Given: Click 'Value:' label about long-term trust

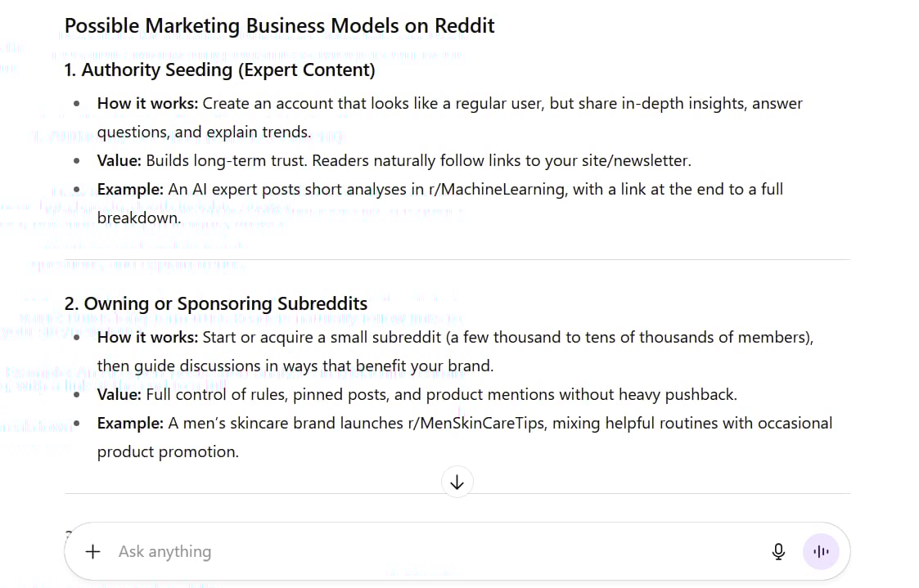Looking at the screenshot, I should [119, 161].
